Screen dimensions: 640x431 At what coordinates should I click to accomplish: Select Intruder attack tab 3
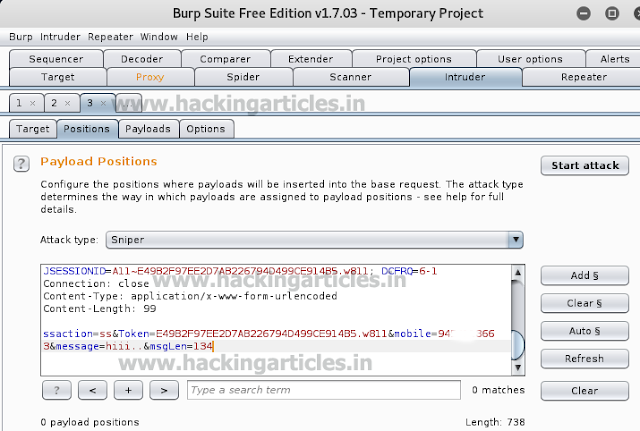[x=90, y=103]
